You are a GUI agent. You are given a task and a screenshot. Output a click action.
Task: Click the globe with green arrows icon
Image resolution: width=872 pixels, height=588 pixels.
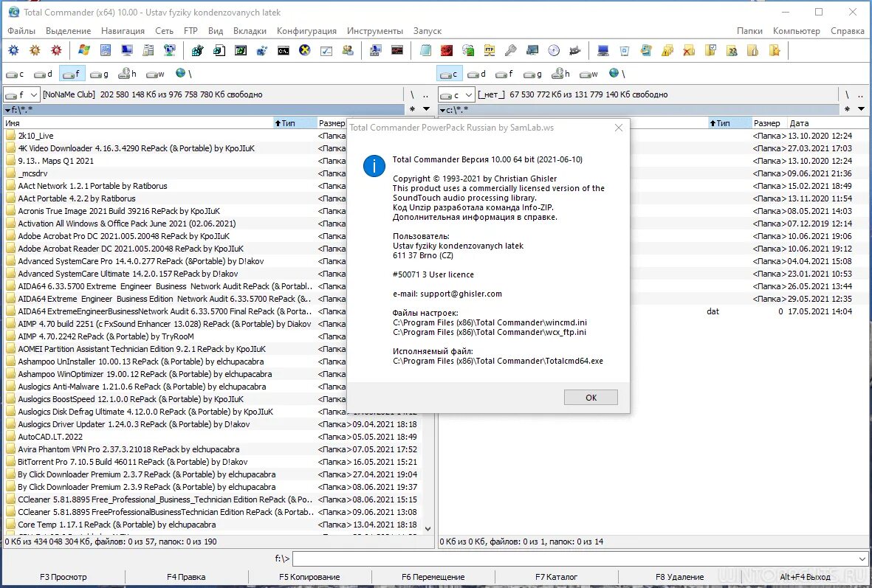(468, 51)
